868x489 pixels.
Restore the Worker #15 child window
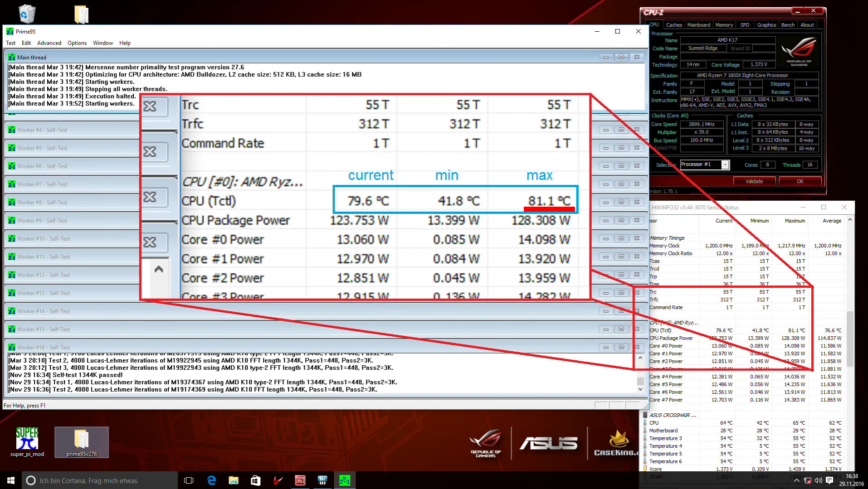pos(621,329)
